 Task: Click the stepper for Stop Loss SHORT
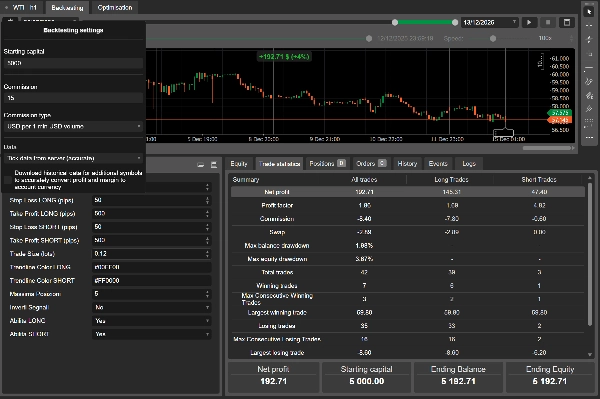pos(207,227)
